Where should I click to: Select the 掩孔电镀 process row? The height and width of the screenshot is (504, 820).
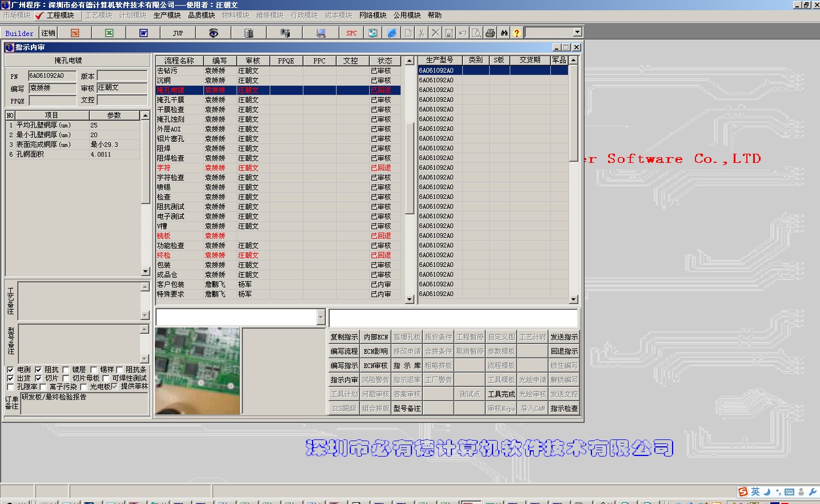pos(278,90)
